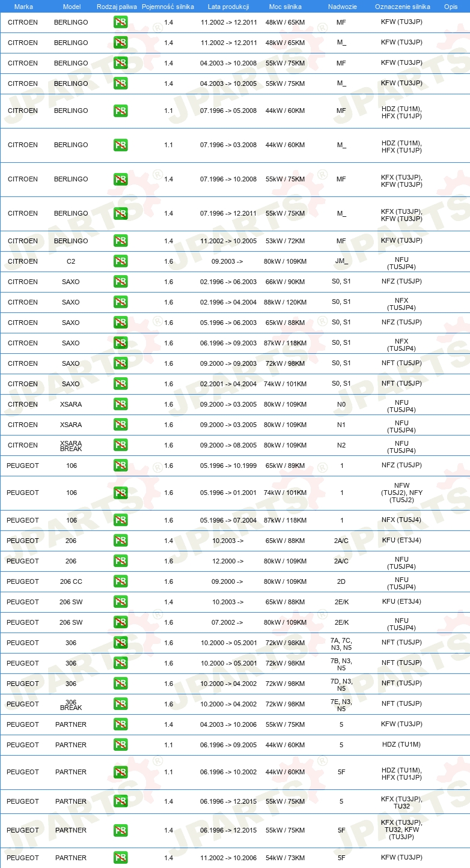Click fuel icon for Saxo 65kW / 88KM row
Screen dimensions: 470x868
pos(121,323)
